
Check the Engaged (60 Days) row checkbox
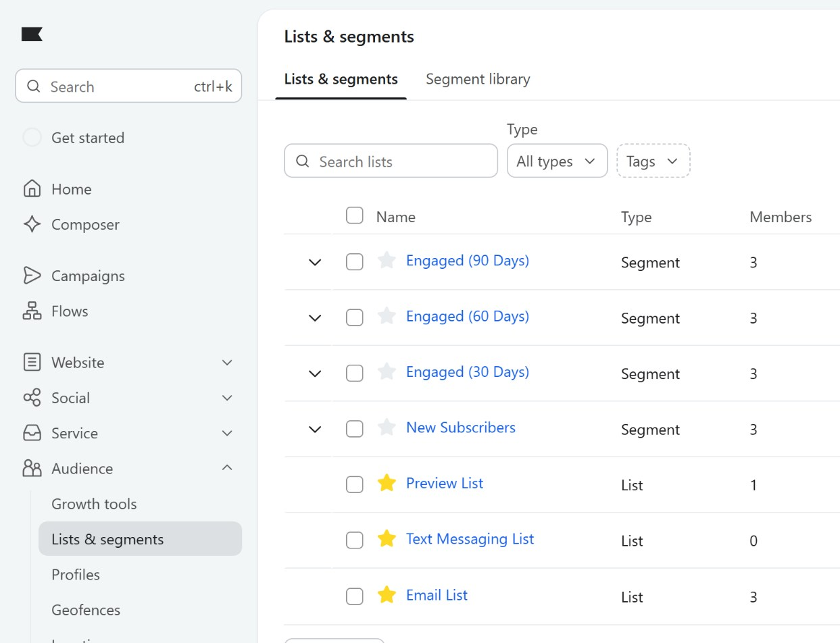[x=355, y=317]
